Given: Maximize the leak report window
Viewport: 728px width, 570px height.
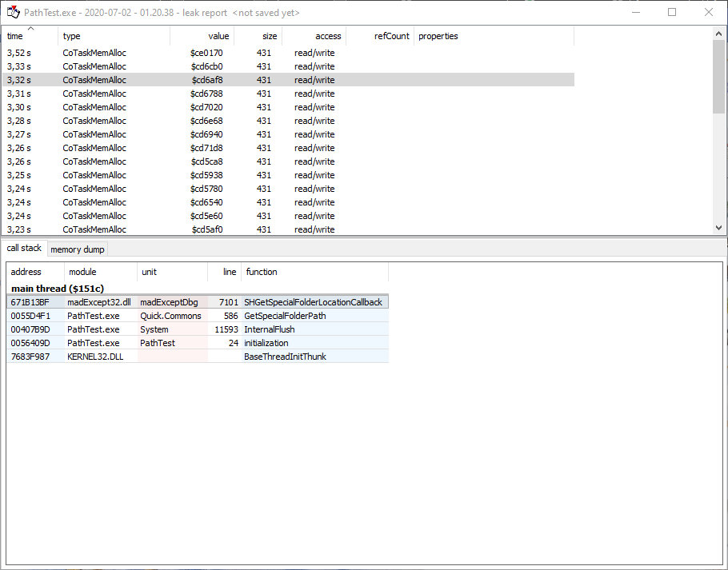Looking at the screenshot, I should (x=672, y=13).
